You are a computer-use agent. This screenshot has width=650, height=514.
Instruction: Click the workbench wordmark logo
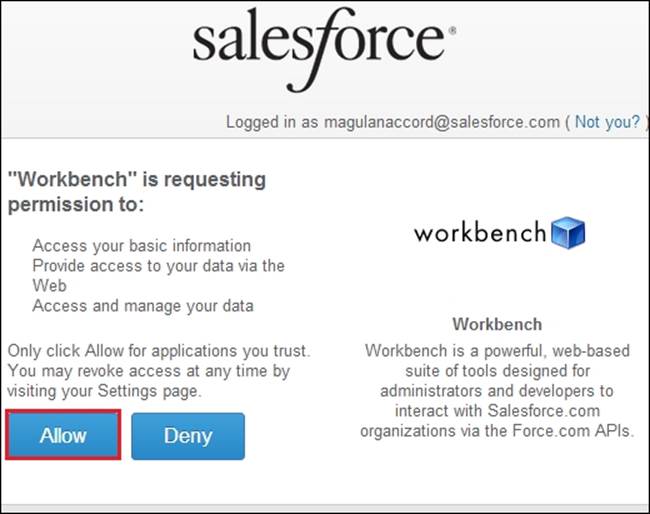[480, 233]
